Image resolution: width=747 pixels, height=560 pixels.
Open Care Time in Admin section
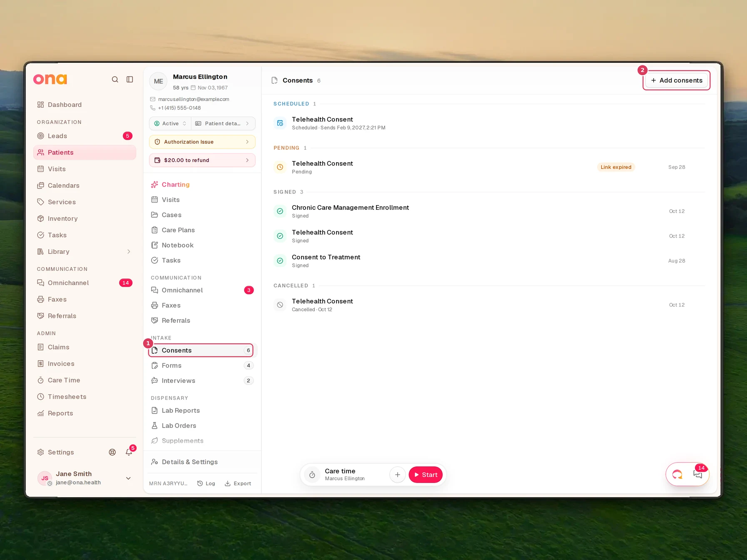85,380
